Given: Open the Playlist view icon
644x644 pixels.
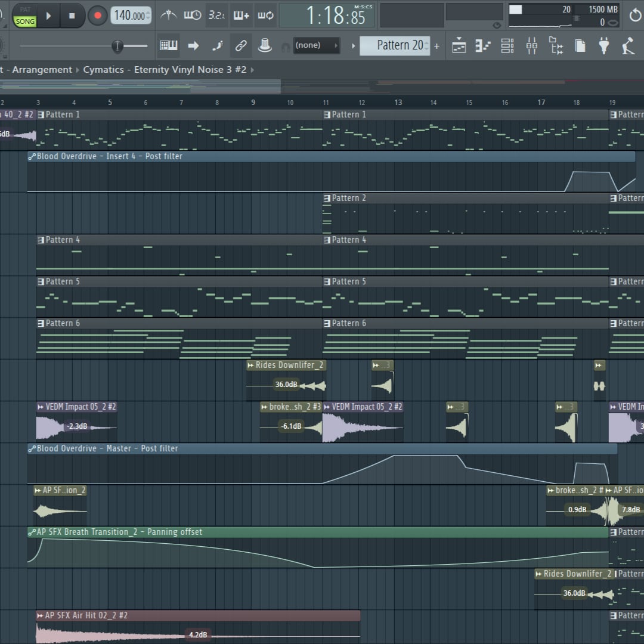Looking at the screenshot, I should pos(459,45).
